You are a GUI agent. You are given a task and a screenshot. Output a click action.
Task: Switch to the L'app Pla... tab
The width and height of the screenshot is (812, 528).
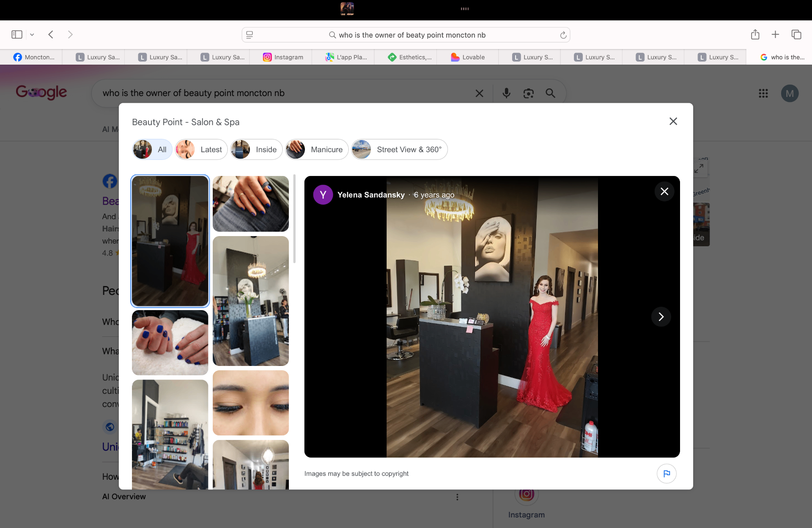346,57
